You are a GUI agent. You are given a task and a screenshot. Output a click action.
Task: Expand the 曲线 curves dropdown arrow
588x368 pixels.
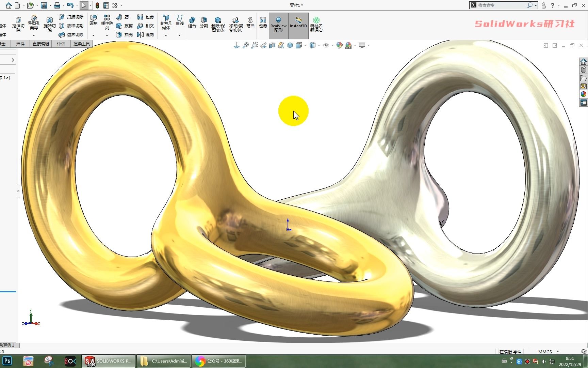179,35
